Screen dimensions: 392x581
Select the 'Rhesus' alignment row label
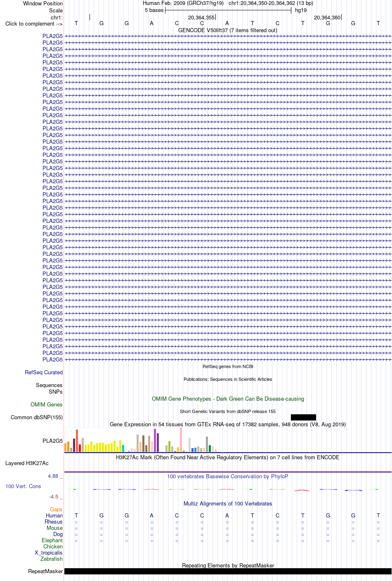[54, 522]
